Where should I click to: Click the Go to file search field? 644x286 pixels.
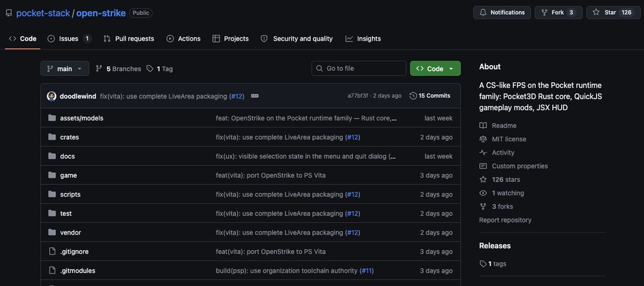click(359, 69)
